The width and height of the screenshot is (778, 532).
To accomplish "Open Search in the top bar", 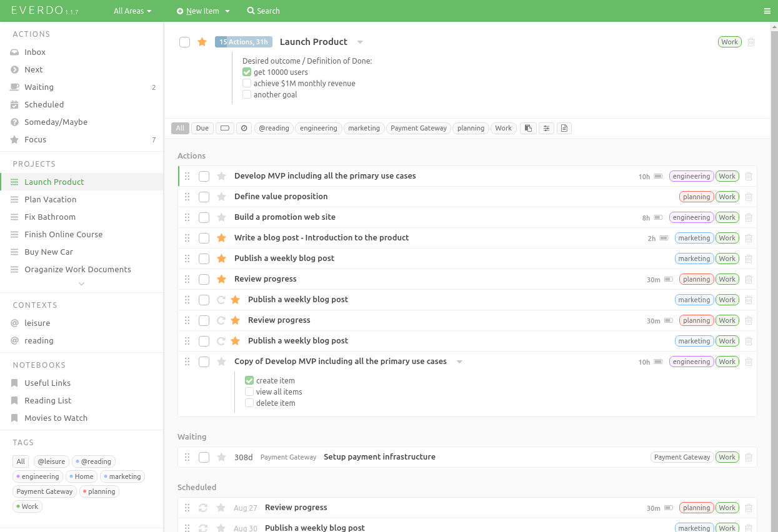I will pyautogui.click(x=263, y=11).
